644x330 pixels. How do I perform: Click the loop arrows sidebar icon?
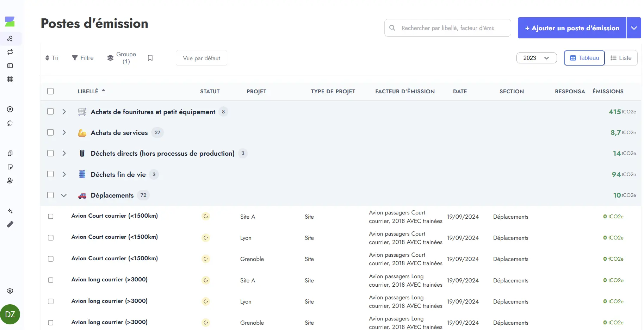click(10, 52)
